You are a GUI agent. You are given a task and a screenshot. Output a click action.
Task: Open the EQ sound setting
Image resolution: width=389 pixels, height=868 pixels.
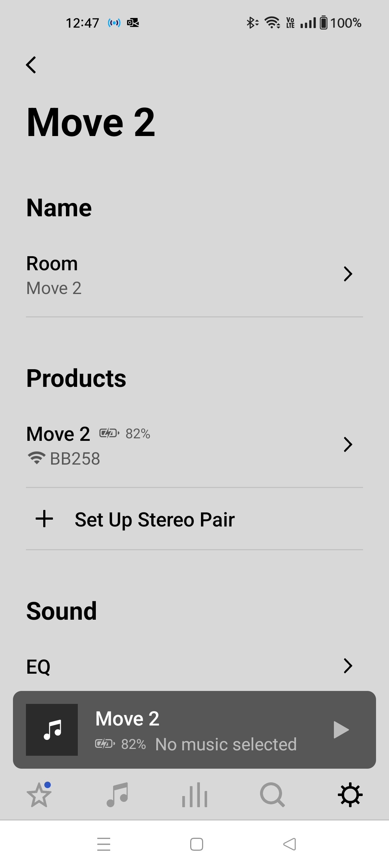tap(39, 667)
